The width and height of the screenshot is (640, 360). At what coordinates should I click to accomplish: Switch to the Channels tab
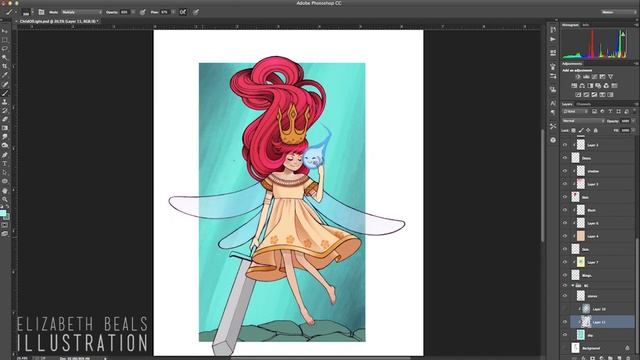click(x=583, y=104)
